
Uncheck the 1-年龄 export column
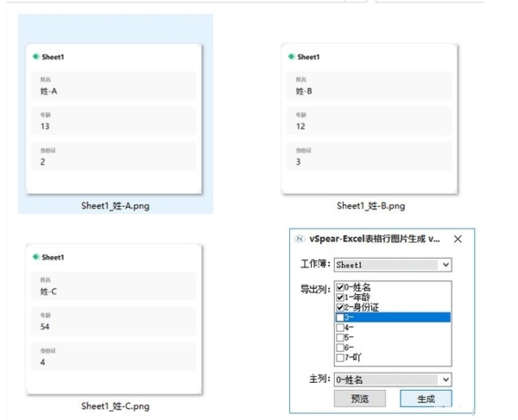(340, 298)
